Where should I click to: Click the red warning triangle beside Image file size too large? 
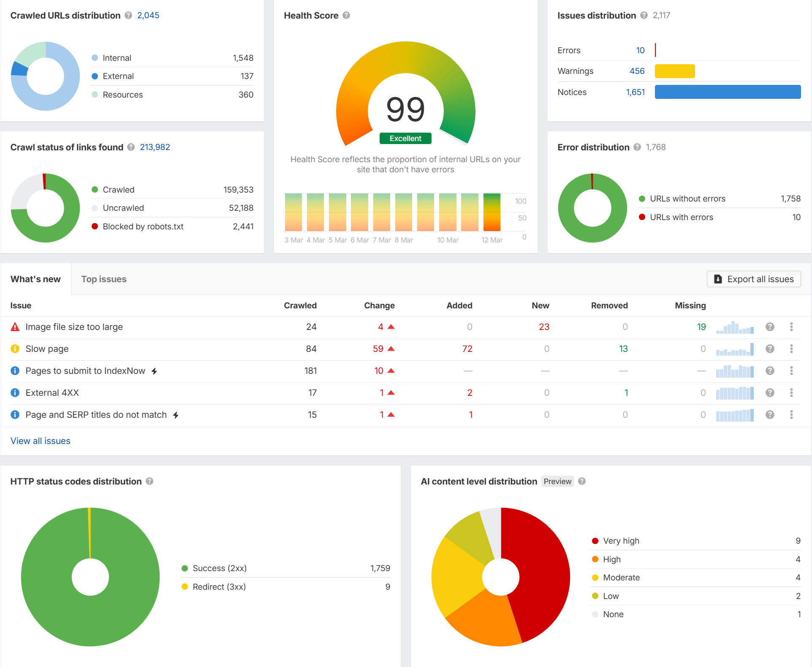coord(15,326)
